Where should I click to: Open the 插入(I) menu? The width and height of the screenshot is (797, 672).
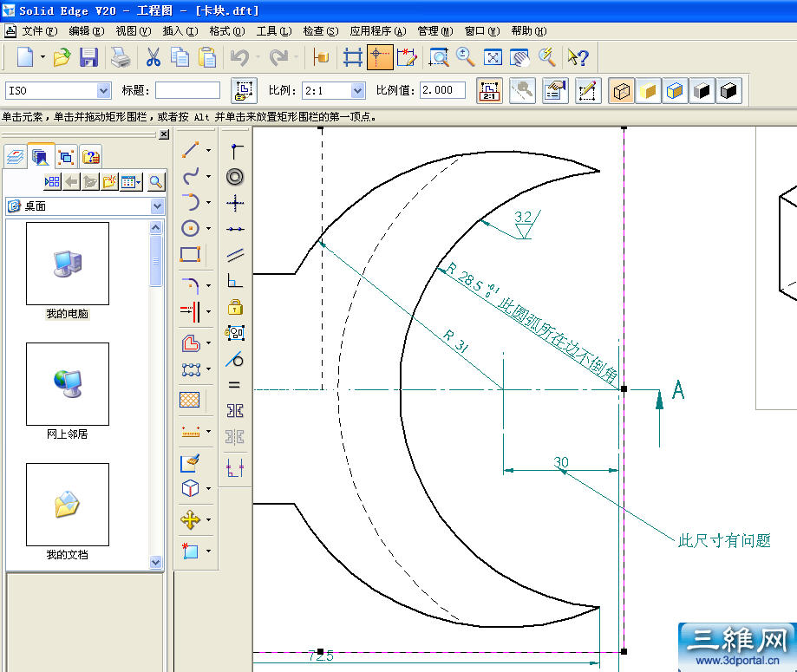coord(180,31)
